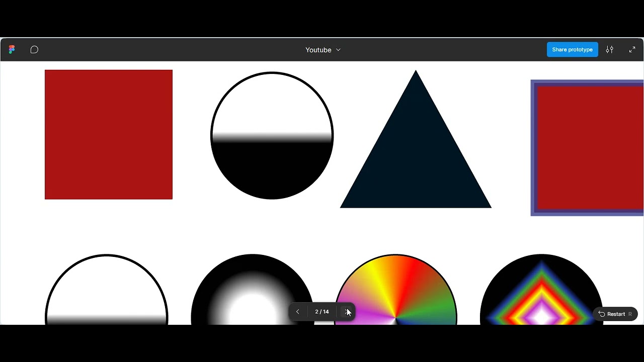
Task: Go to next frame arrow
Action: point(347,312)
